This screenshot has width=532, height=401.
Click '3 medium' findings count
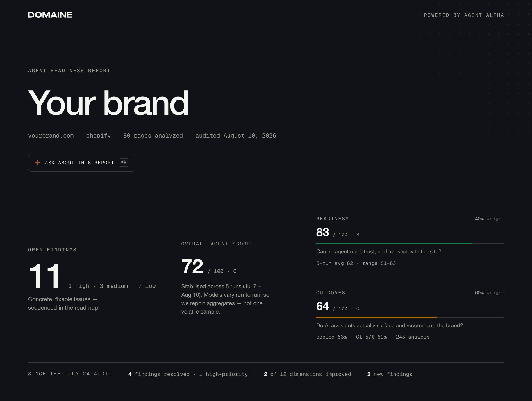(x=114, y=286)
